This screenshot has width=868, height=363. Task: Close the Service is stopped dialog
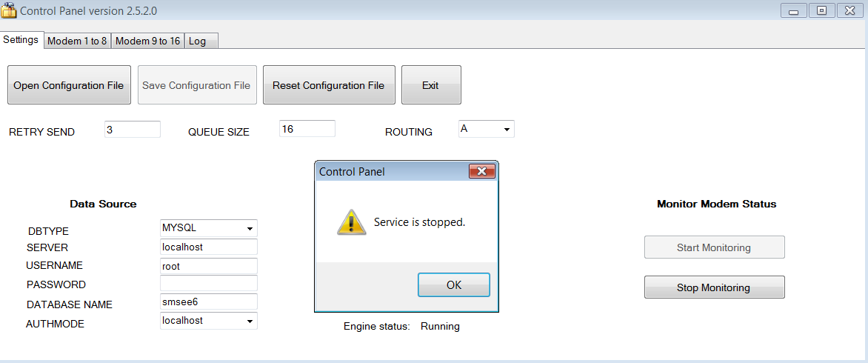point(482,172)
